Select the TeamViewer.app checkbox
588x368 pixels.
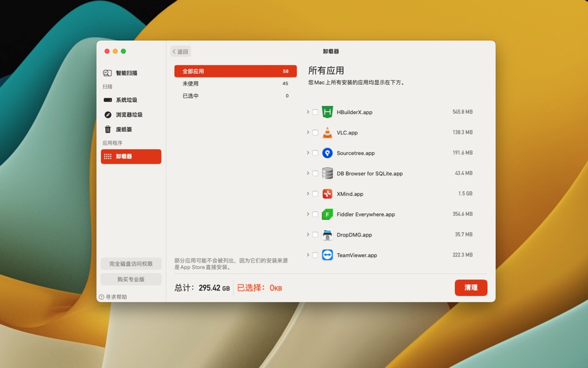point(315,255)
